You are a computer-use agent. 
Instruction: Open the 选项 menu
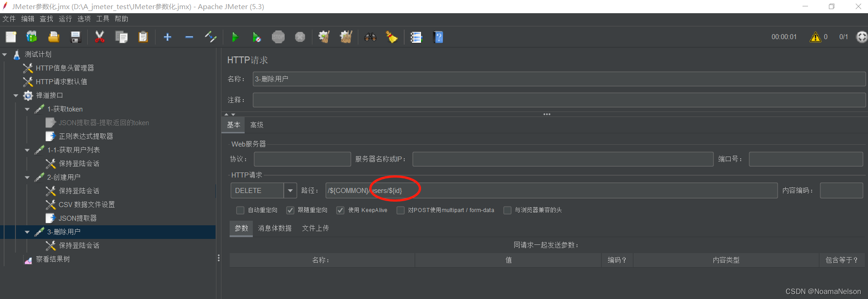click(84, 19)
